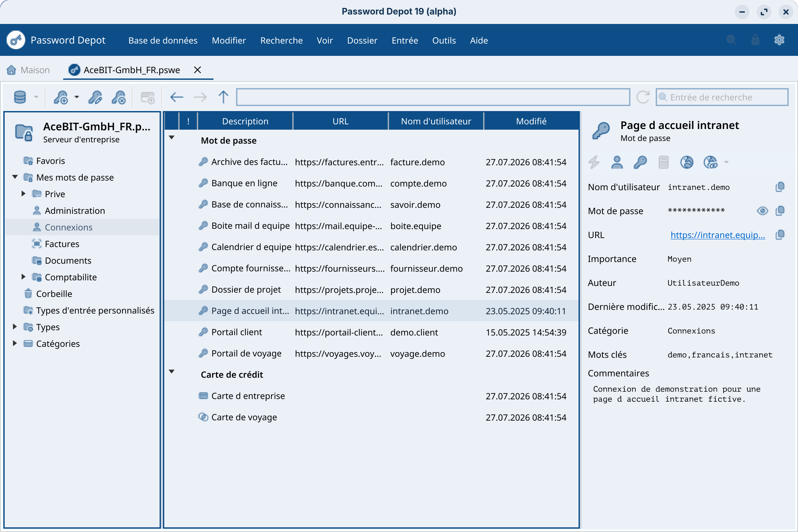This screenshot has height=532, width=798.
Task: Click the document icon in details toolbar
Action: click(x=664, y=162)
